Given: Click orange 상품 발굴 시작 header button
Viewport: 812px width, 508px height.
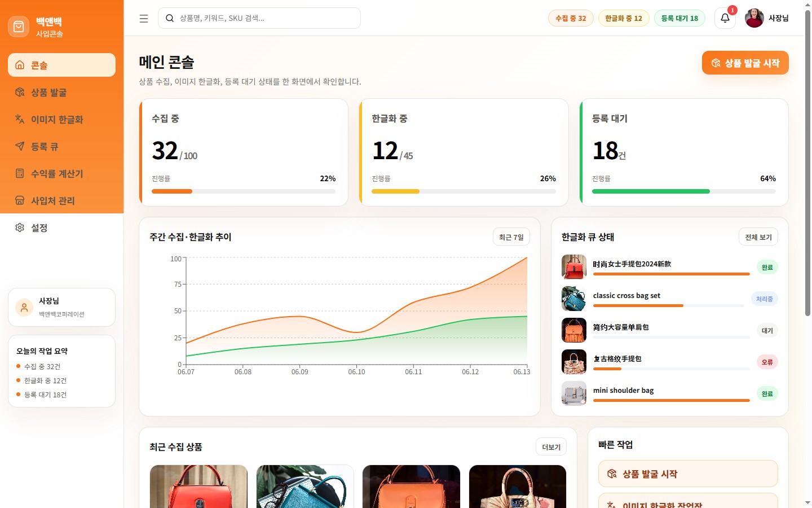Looking at the screenshot, I should (745, 63).
